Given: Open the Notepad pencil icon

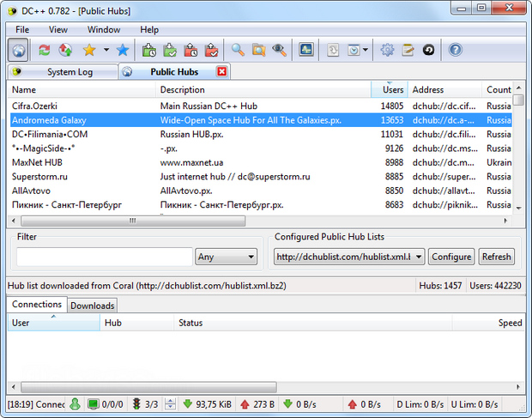Looking at the screenshot, I should click(408, 51).
